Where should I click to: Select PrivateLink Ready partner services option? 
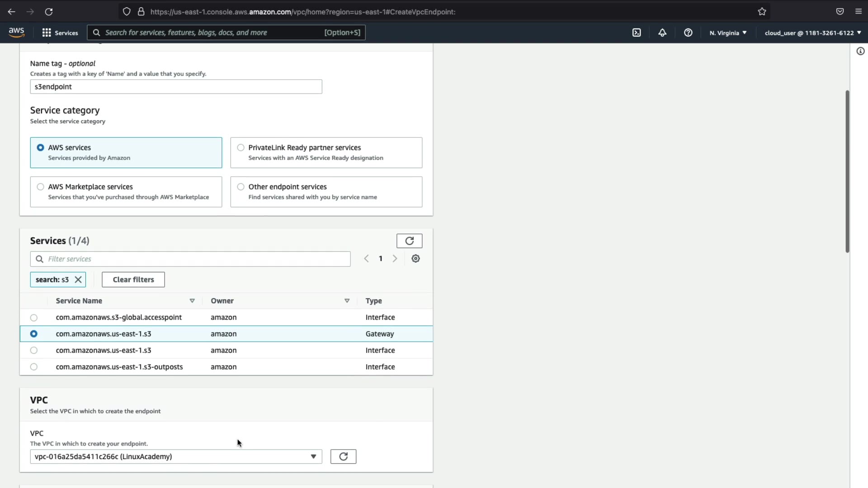coord(241,148)
